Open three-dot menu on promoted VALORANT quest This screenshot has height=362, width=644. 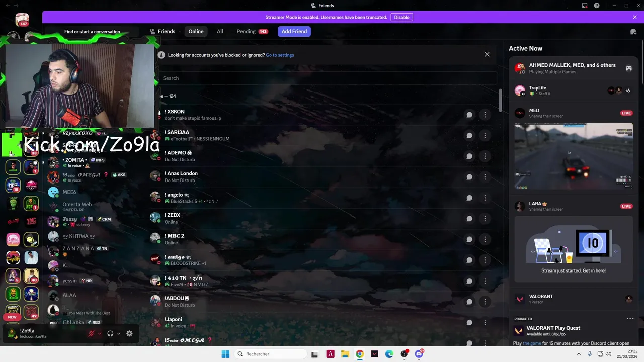tap(630, 319)
